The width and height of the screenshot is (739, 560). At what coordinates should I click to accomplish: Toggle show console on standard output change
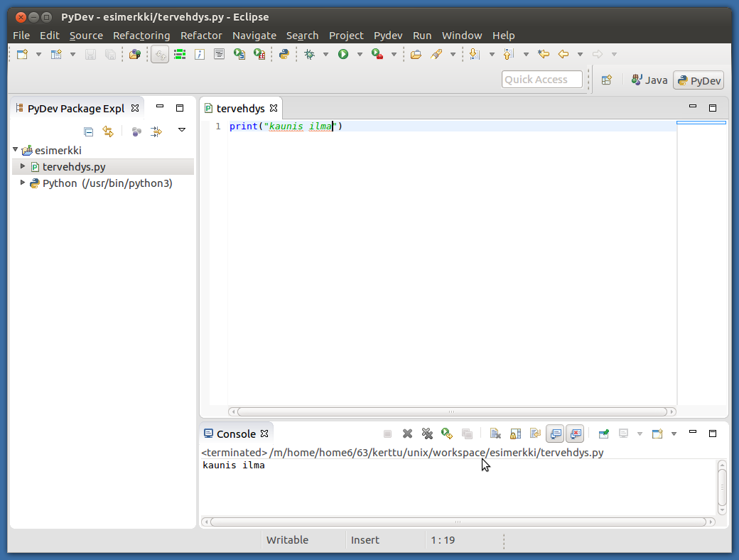[x=555, y=434]
